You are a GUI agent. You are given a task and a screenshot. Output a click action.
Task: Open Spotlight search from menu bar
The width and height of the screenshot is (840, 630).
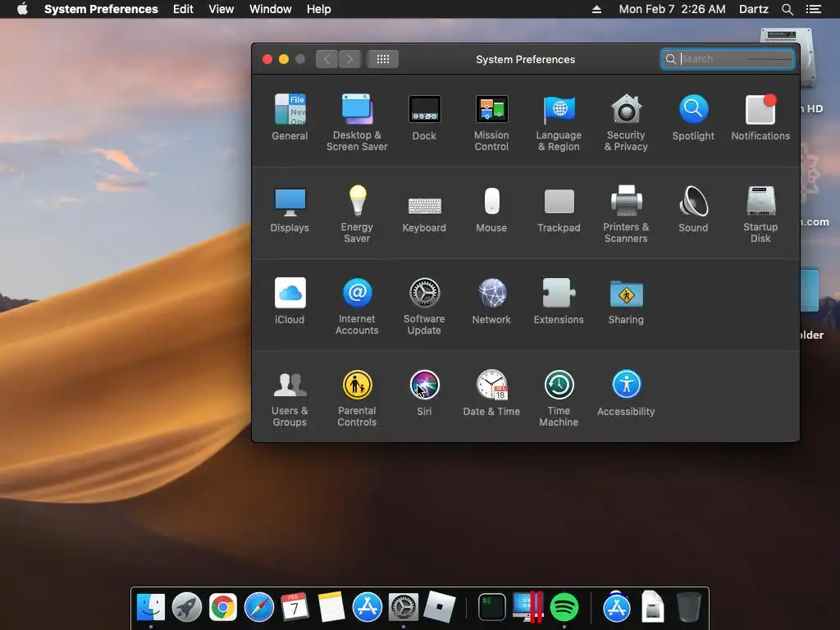coord(787,9)
